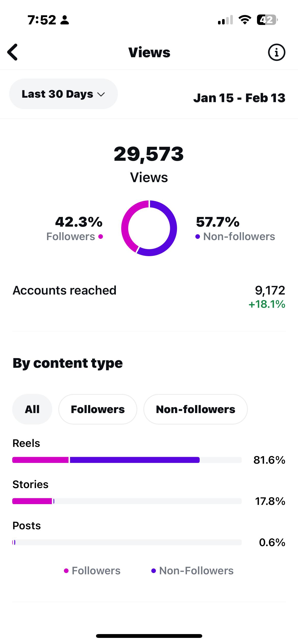
Task: Tap the purple Non-Followers legend dot
Action: [x=153, y=571]
